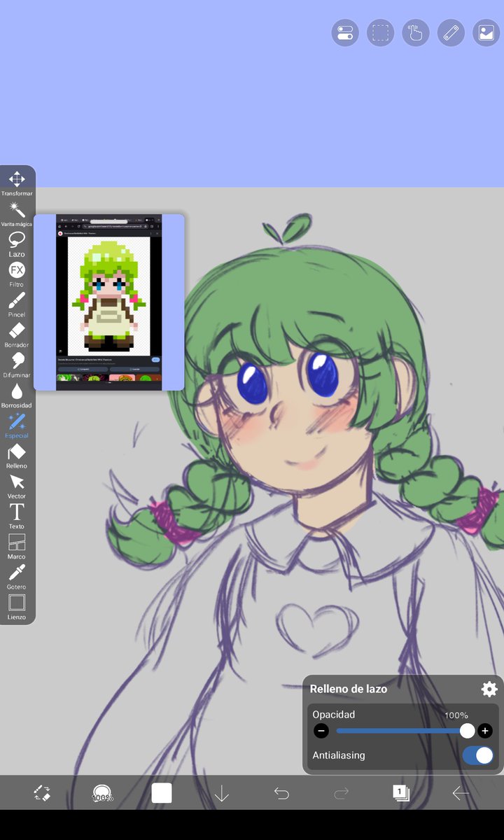
Task: Tap the pixel art reference image
Action: pos(109,302)
